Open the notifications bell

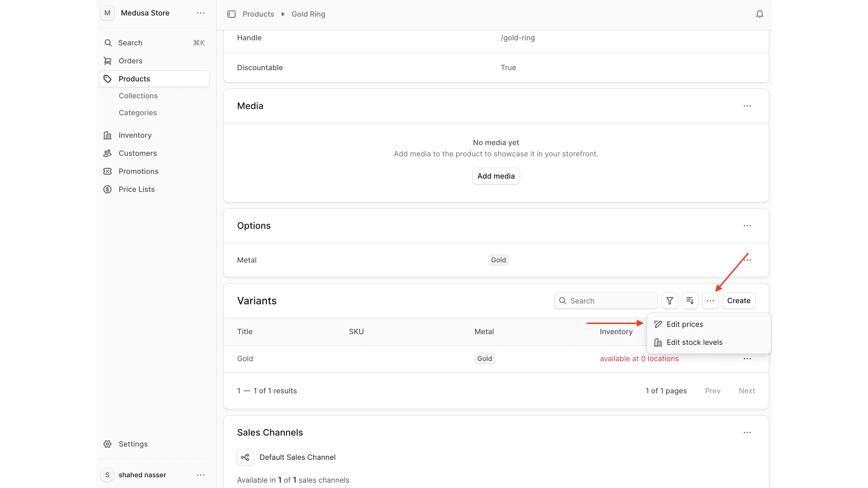tap(759, 14)
